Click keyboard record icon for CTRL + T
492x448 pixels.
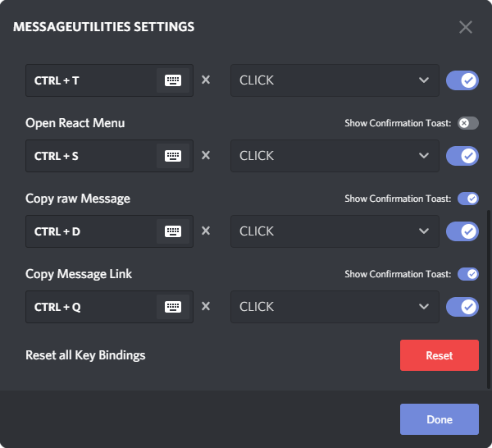pyautogui.click(x=173, y=80)
